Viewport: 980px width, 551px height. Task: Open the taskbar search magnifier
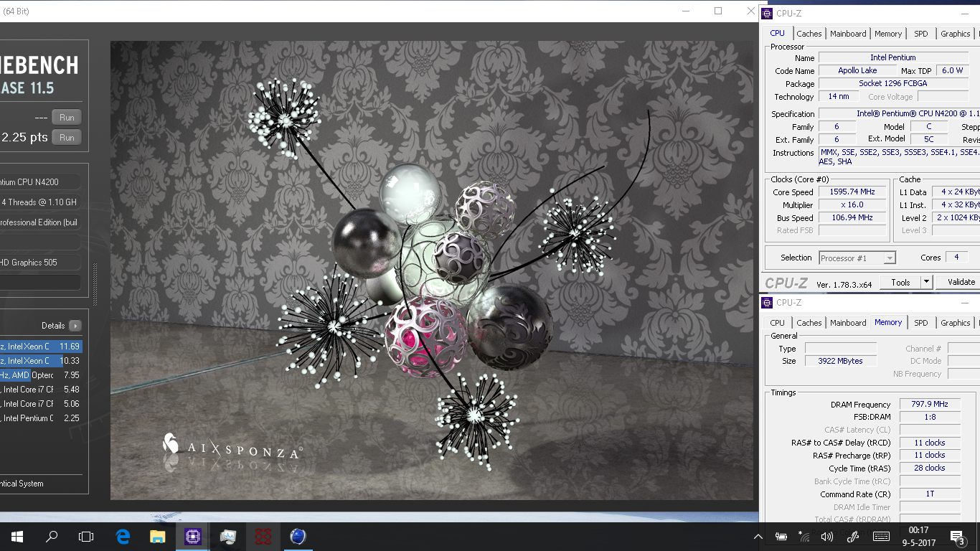[x=52, y=536]
